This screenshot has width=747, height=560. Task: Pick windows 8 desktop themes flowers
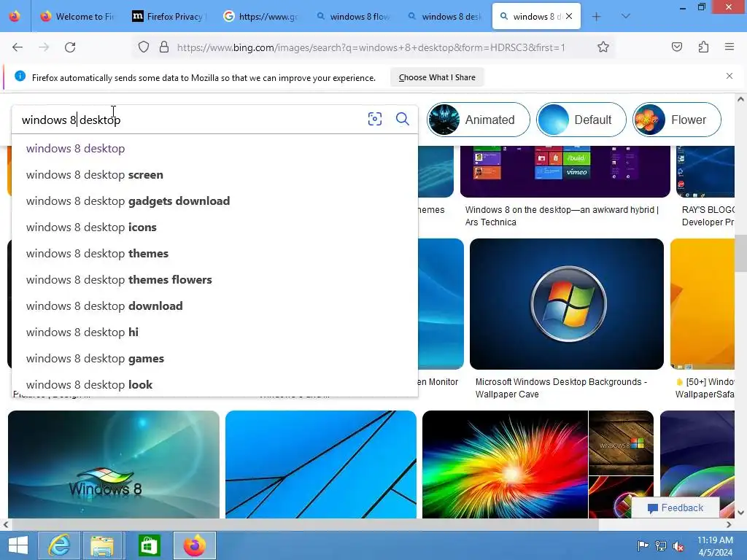[x=215, y=279]
